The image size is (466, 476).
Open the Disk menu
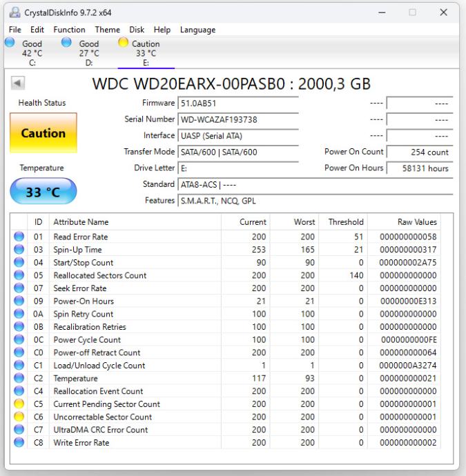tap(138, 30)
